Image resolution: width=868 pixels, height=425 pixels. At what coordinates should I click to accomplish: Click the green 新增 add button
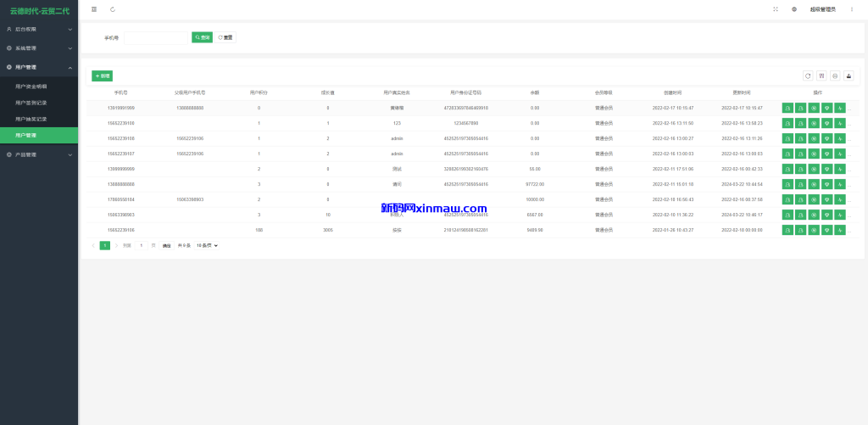tap(102, 75)
